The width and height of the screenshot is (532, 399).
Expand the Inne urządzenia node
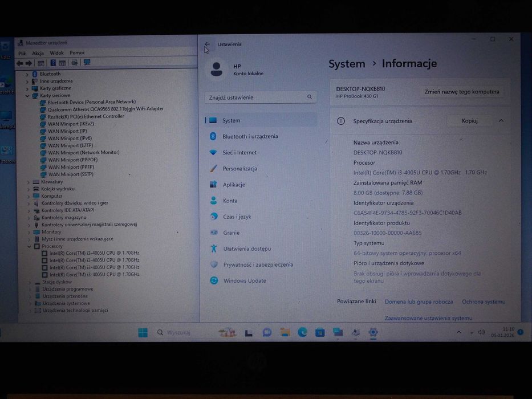pos(27,82)
